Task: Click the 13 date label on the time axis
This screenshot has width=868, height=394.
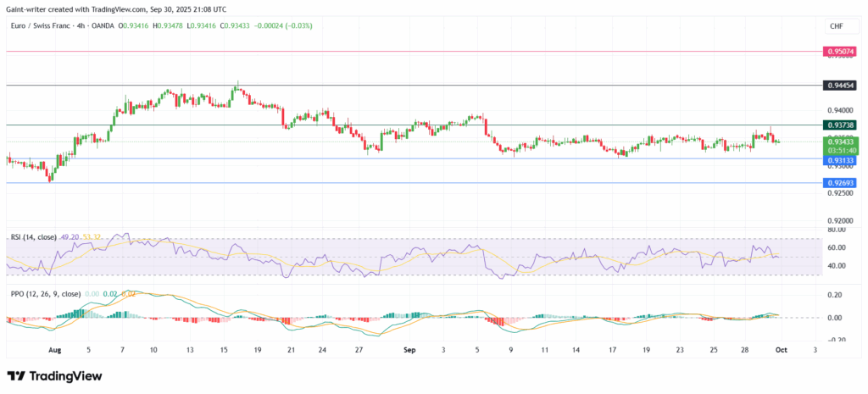Action: pyautogui.click(x=189, y=350)
